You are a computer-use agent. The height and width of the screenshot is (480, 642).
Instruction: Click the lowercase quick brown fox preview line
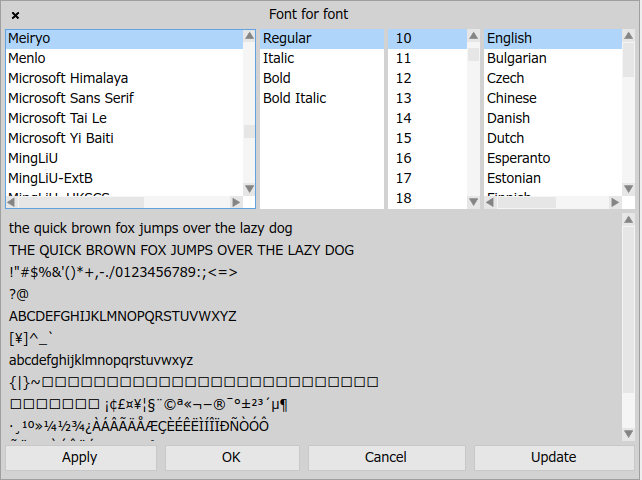pos(151,228)
